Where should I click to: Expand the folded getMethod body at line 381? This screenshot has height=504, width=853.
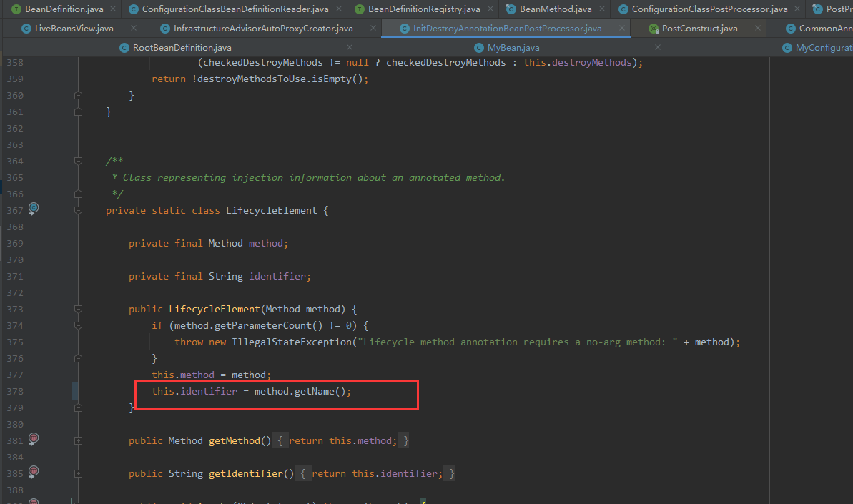click(x=79, y=440)
